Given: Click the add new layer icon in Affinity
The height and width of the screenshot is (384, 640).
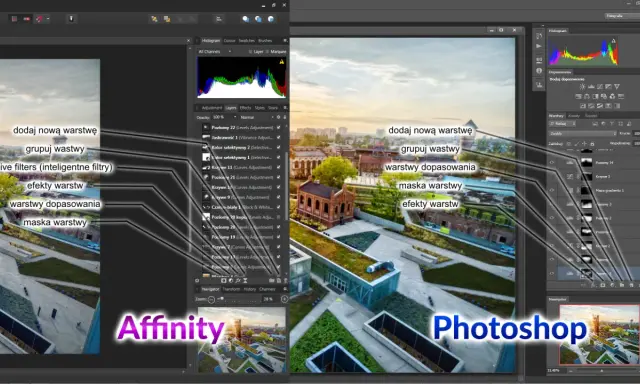Looking at the screenshot, I should 279,281.
